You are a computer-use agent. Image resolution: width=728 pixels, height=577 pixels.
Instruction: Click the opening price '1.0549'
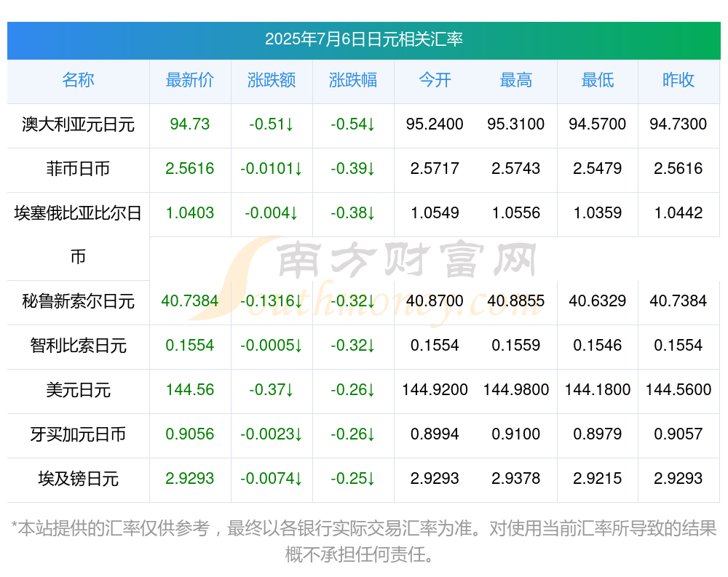pyautogui.click(x=435, y=213)
